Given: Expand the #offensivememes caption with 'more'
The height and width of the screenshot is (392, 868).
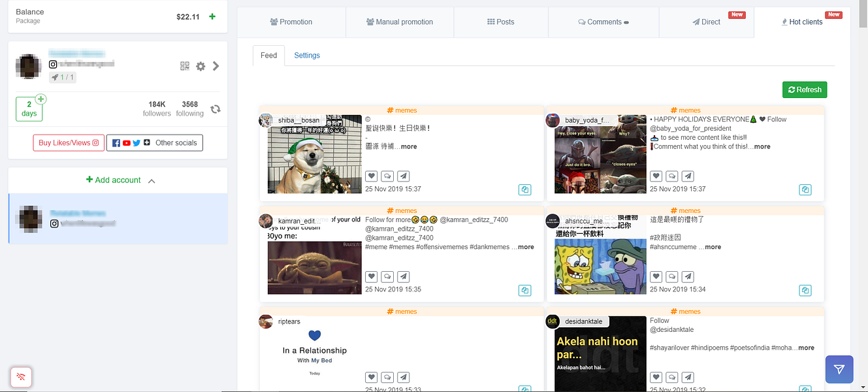Looking at the screenshot, I should coord(526,248).
